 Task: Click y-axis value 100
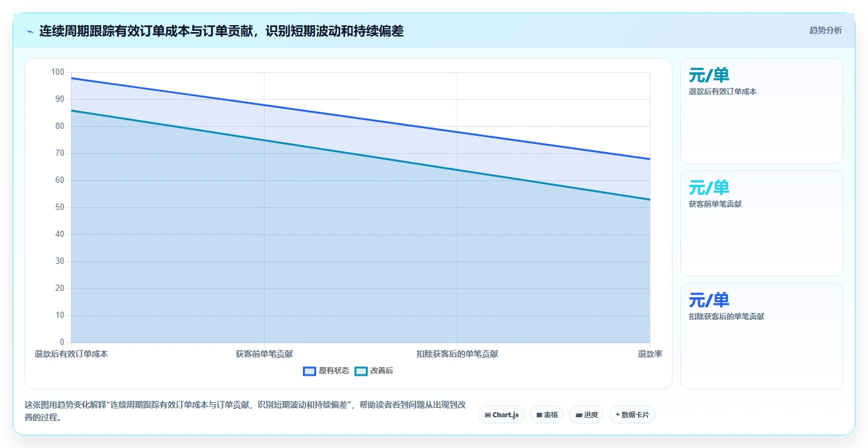point(58,72)
